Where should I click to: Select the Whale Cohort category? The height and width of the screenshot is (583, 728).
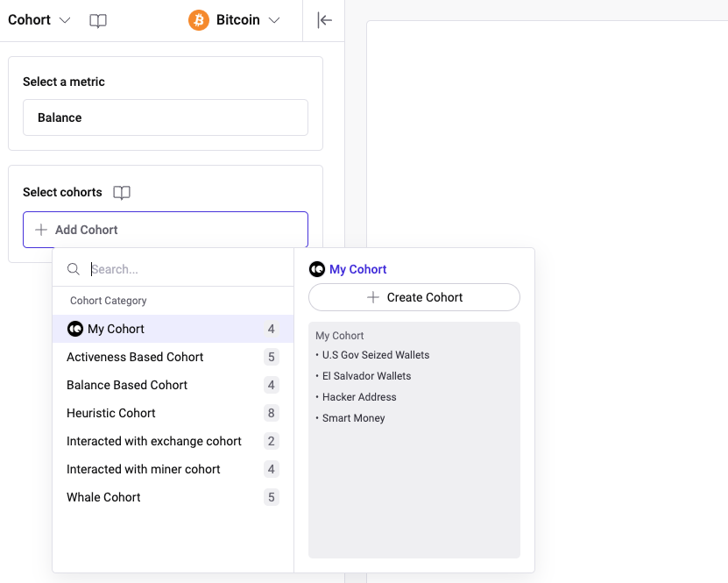tap(103, 497)
